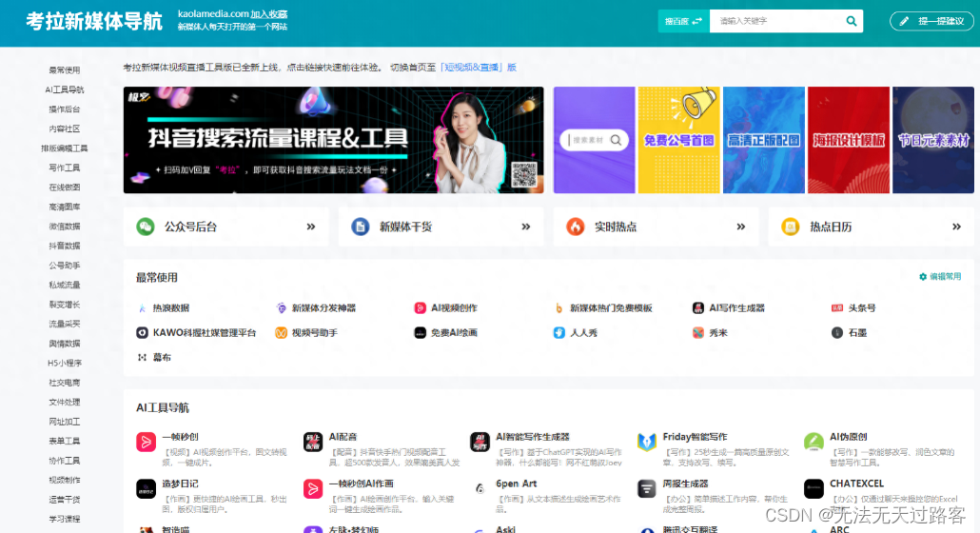Open 幕布 shortcut icon
Image resolution: width=980 pixels, height=533 pixels.
(x=142, y=358)
